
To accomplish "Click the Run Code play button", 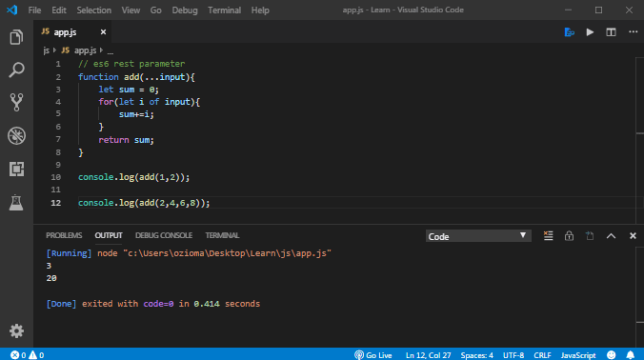I will (x=590, y=32).
